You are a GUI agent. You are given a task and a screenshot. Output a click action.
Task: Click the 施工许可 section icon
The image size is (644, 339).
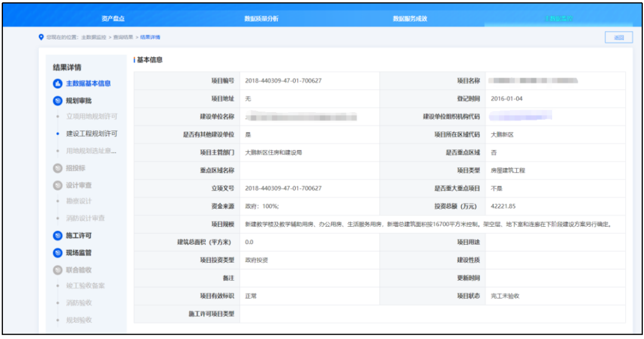pos(58,236)
